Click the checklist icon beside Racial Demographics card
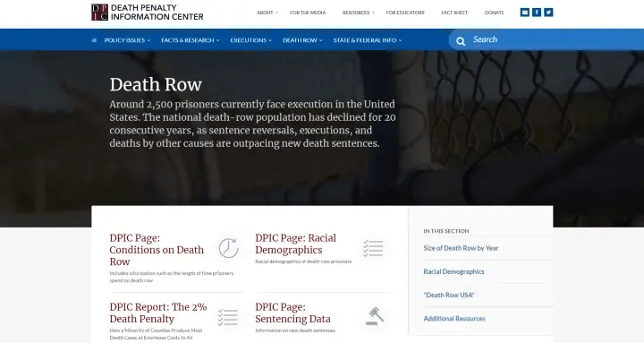The image size is (644, 343). point(373,248)
